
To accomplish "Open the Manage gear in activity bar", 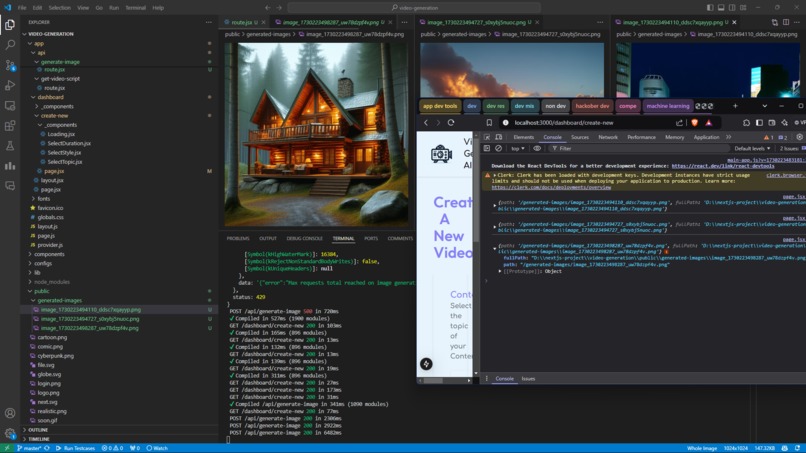I will point(10,433).
